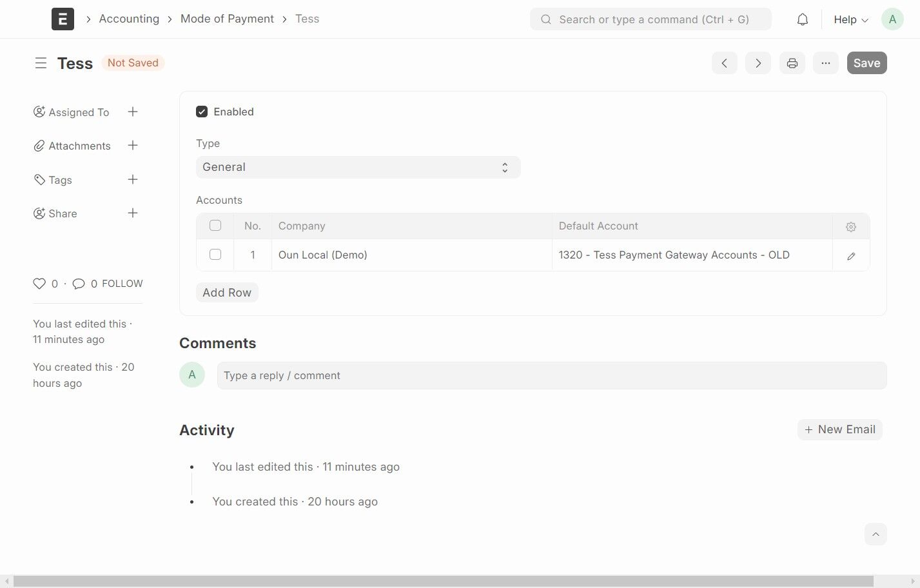The height and width of the screenshot is (588, 920).
Task: Click in the comment input field
Action: point(551,376)
